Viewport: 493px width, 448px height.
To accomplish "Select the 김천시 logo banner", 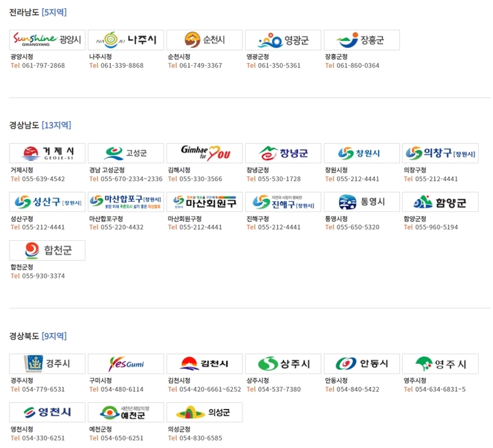I will [204, 364].
